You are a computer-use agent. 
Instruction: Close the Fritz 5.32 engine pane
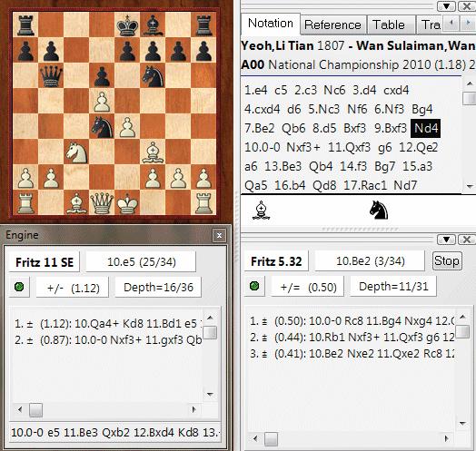click(467, 240)
